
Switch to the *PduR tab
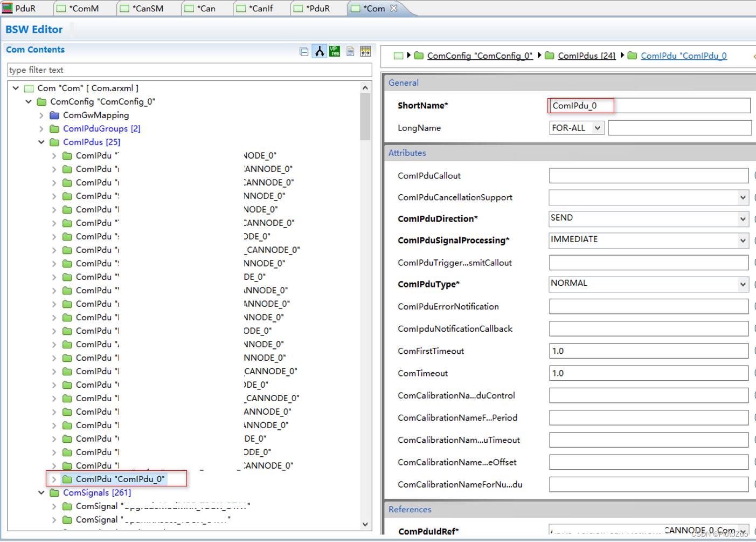[318, 8]
